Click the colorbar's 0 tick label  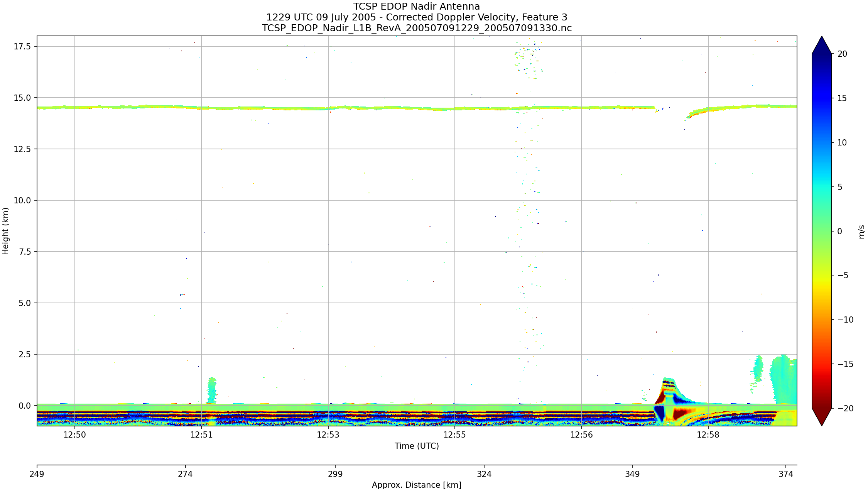[840, 232]
